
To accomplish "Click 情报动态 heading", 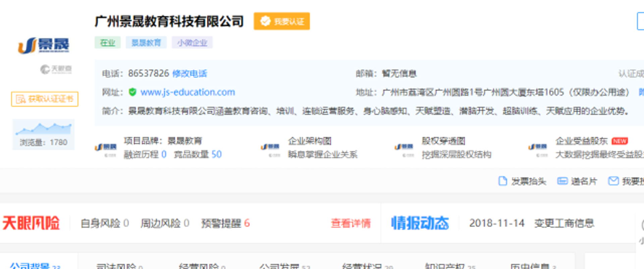I will [420, 223].
